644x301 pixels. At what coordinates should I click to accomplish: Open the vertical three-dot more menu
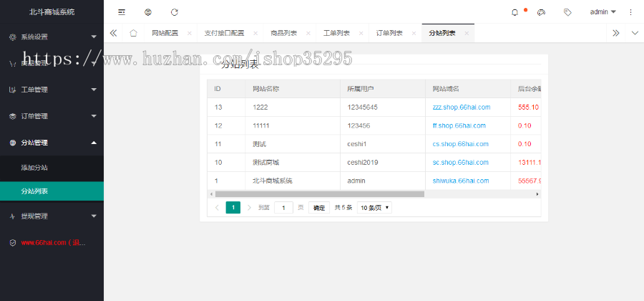click(630, 12)
